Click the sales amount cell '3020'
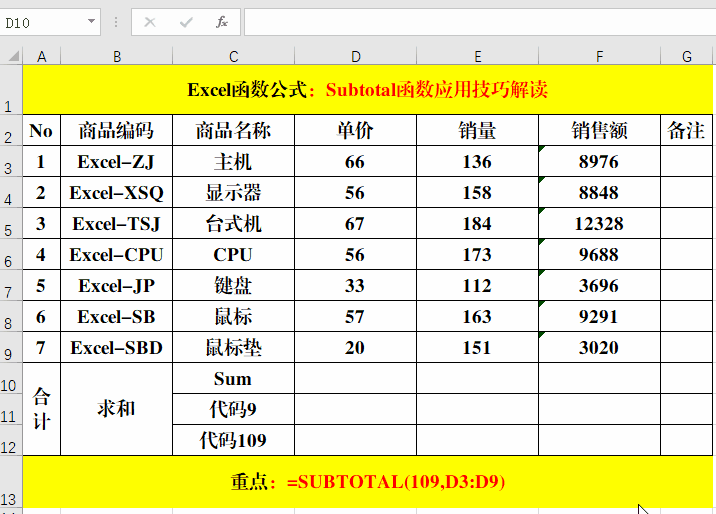The image size is (716, 514). pyautogui.click(x=599, y=347)
